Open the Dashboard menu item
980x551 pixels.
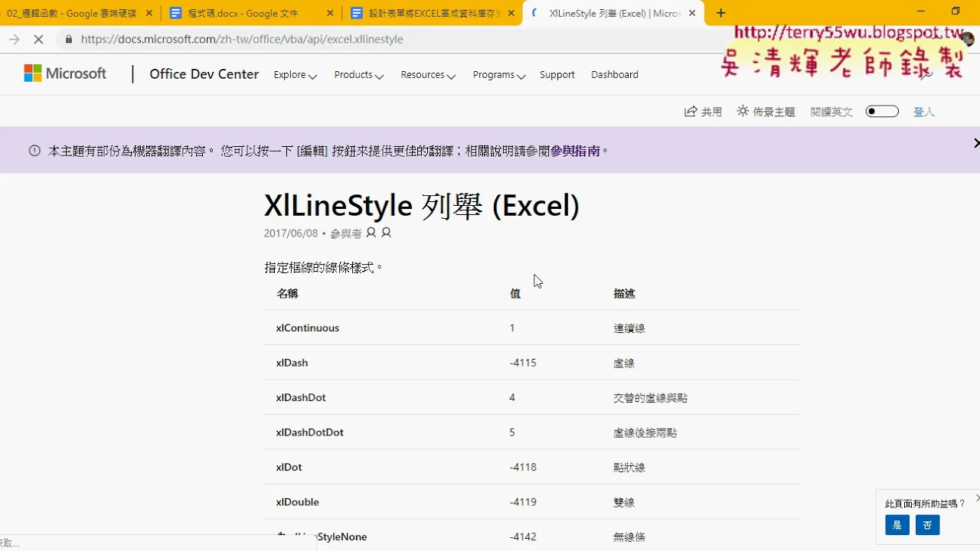(x=615, y=75)
